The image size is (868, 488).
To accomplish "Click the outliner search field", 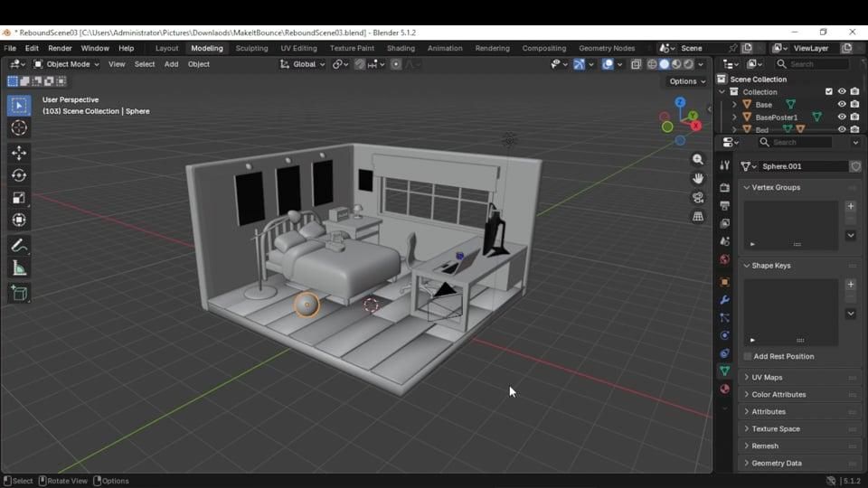I will click(812, 64).
